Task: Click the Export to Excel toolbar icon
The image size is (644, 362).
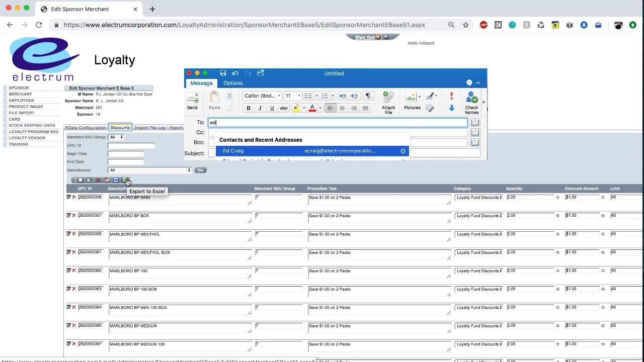Action: 125,180
